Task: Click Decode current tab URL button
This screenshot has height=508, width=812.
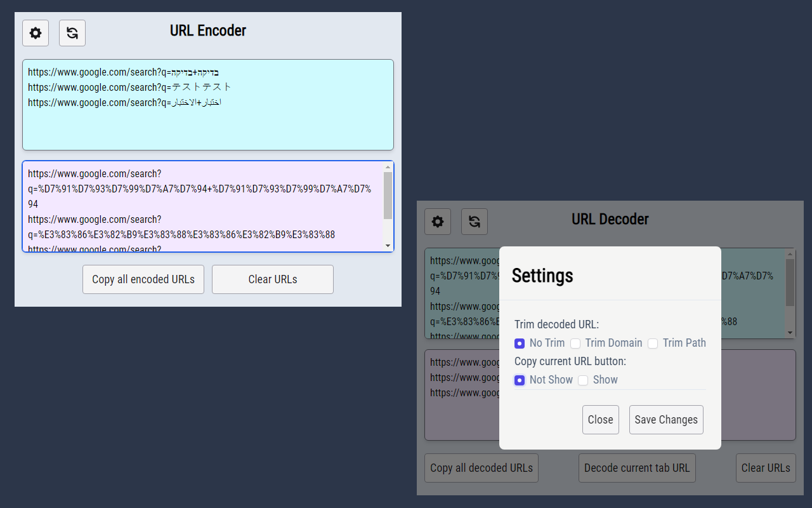Action: (x=637, y=468)
